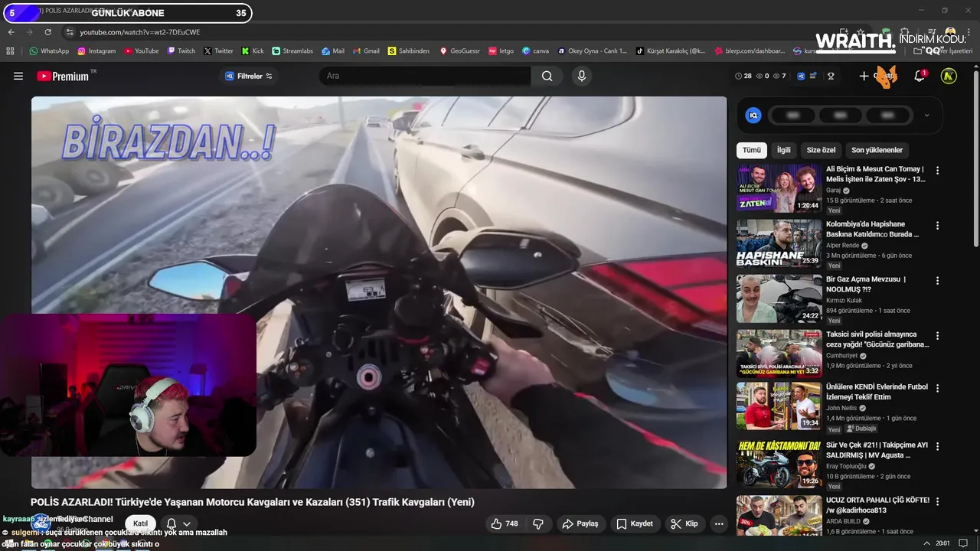Open more actions three-dot menu under video
Image resolution: width=980 pixels, height=551 pixels.
tap(718, 523)
